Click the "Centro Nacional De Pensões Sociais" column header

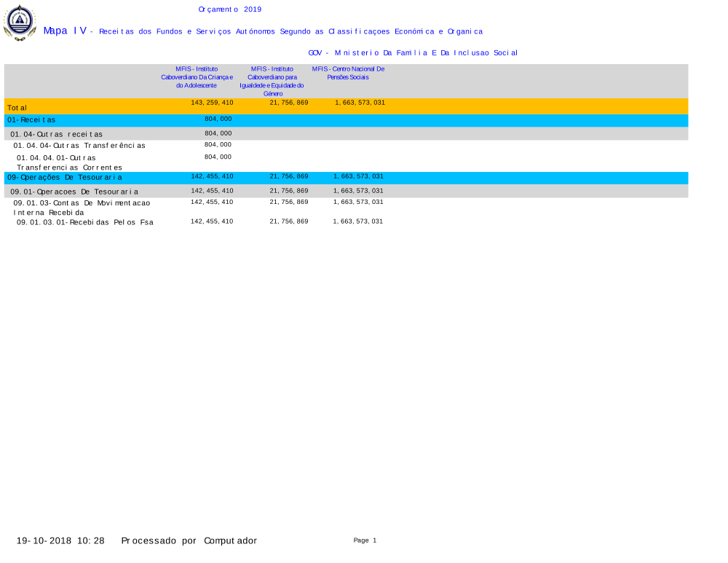pos(348,73)
